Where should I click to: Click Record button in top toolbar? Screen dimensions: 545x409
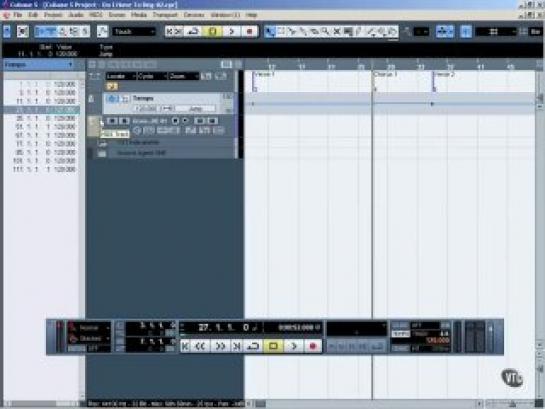coord(249,32)
